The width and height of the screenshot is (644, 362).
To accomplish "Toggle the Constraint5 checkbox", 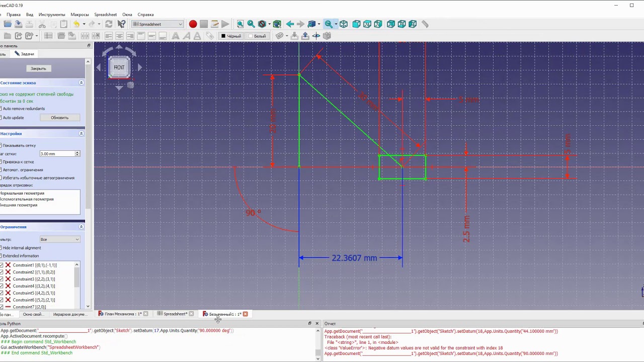I will click(2, 293).
